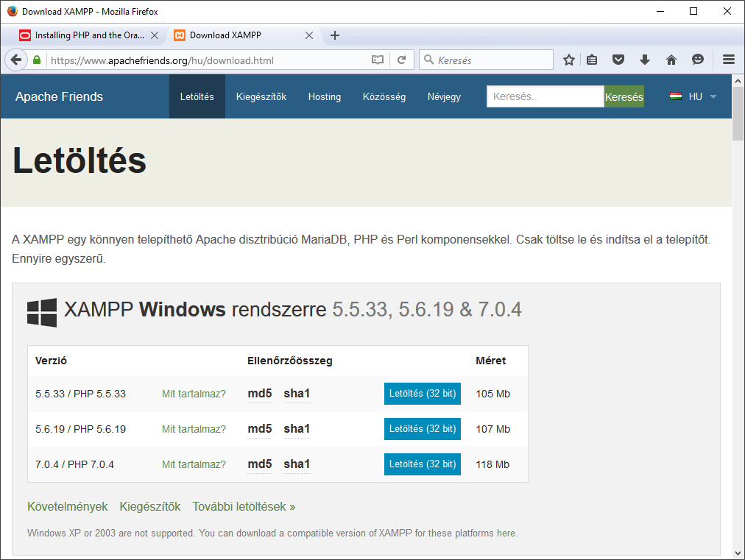The height and width of the screenshot is (560, 745).
Task: Open Mit tartalmaz? for version 5.5.33
Action: (194, 394)
